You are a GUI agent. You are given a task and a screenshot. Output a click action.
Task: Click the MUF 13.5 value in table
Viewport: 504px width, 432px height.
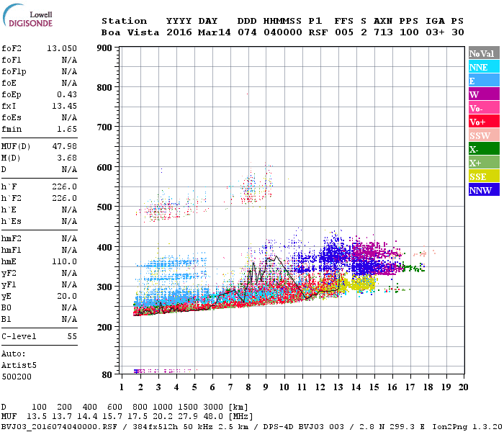click(x=36, y=417)
